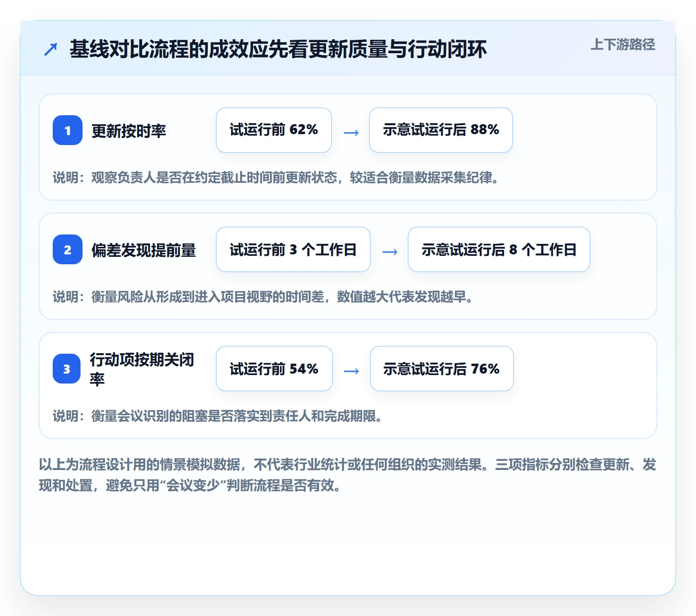Open the 上下游路径 label in the header
This screenshot has height=616, width=696.
point(623,44)
